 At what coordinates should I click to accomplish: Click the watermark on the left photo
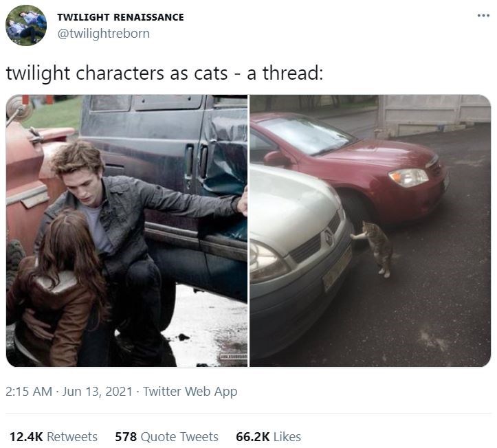point(234,357)
